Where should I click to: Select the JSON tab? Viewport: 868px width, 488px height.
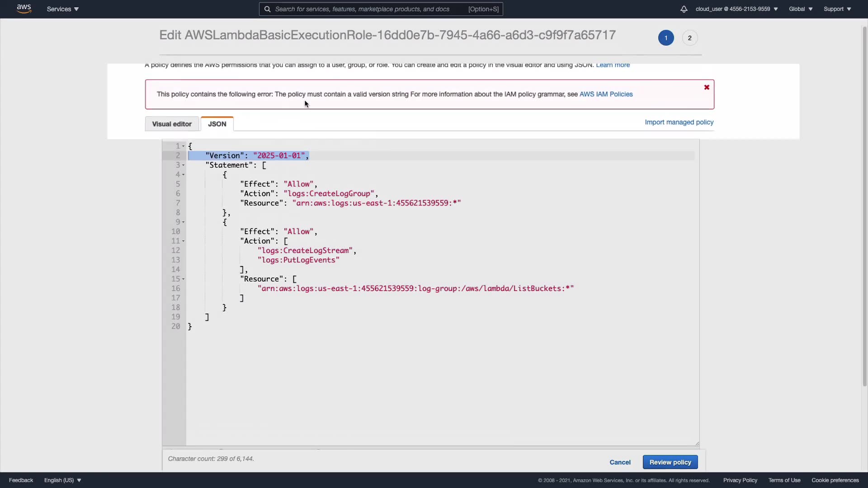pos(217,124)
